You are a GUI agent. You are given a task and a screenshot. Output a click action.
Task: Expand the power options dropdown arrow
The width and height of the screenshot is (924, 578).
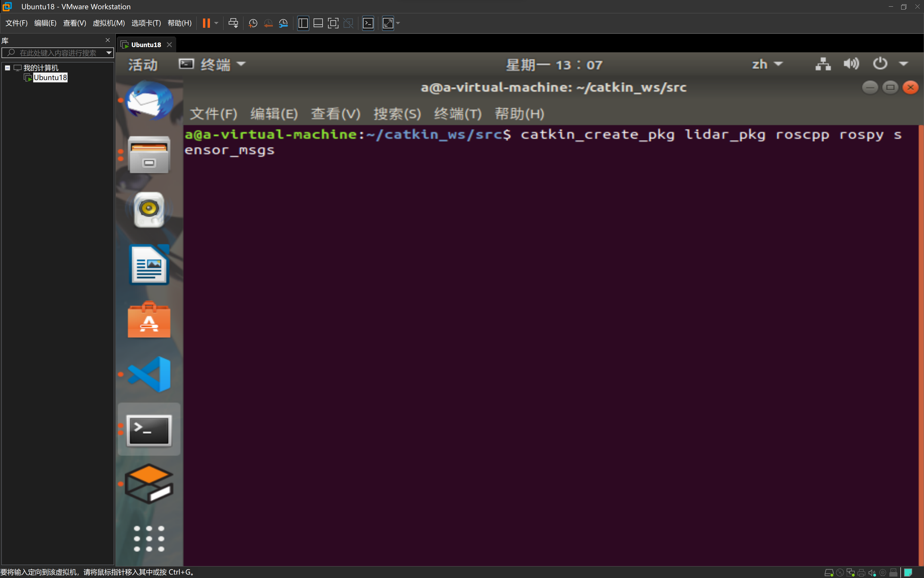click(216, 23)
